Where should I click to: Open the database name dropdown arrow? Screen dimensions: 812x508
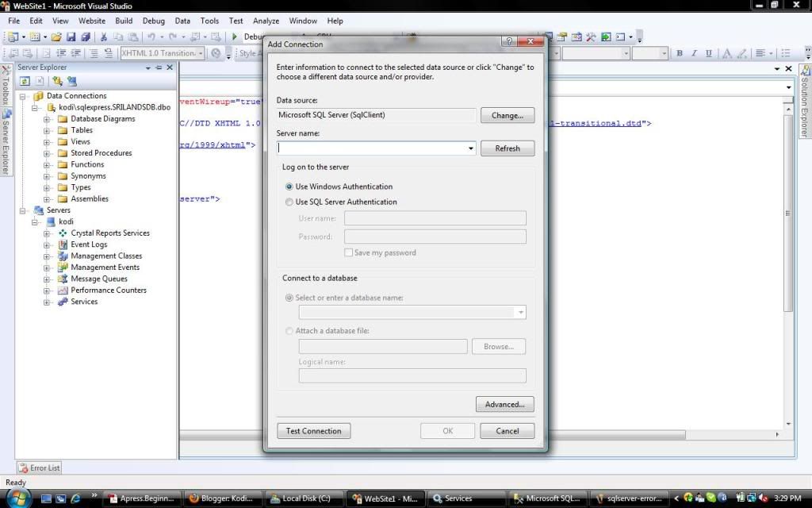(x=520, y=312)
